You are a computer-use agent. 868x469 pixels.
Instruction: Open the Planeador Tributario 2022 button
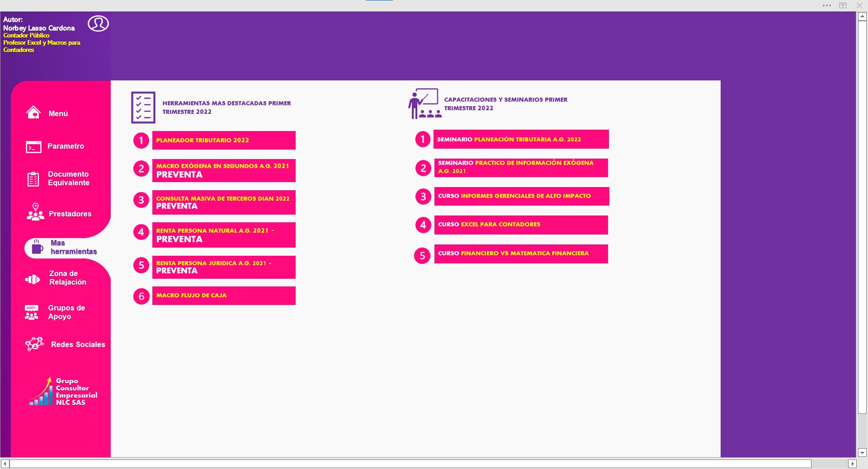coord(224,140)
